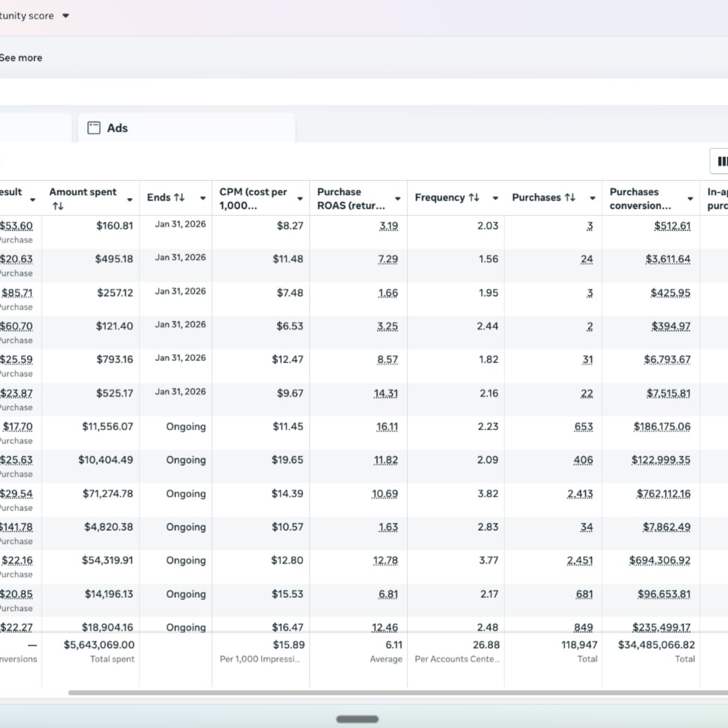Open the Frequency column dropdown caret
This screenshot has height=728, width=728.
tap(495, 198)
